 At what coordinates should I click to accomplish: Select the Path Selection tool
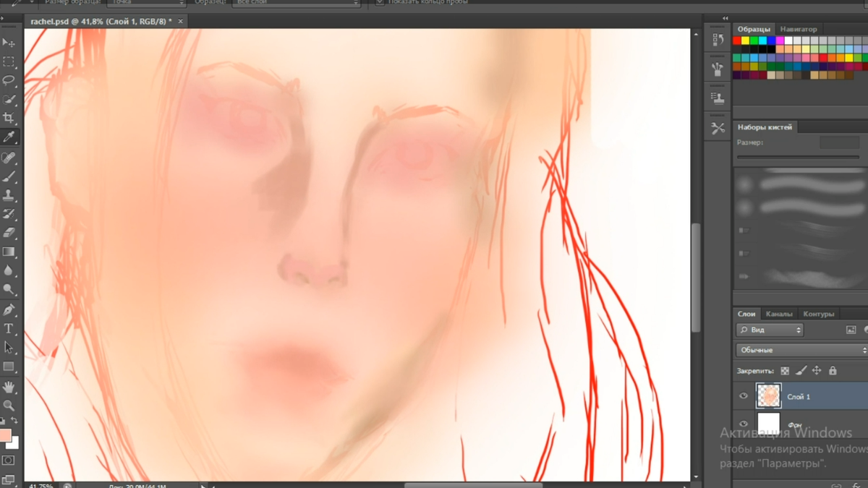coord(9,347)
